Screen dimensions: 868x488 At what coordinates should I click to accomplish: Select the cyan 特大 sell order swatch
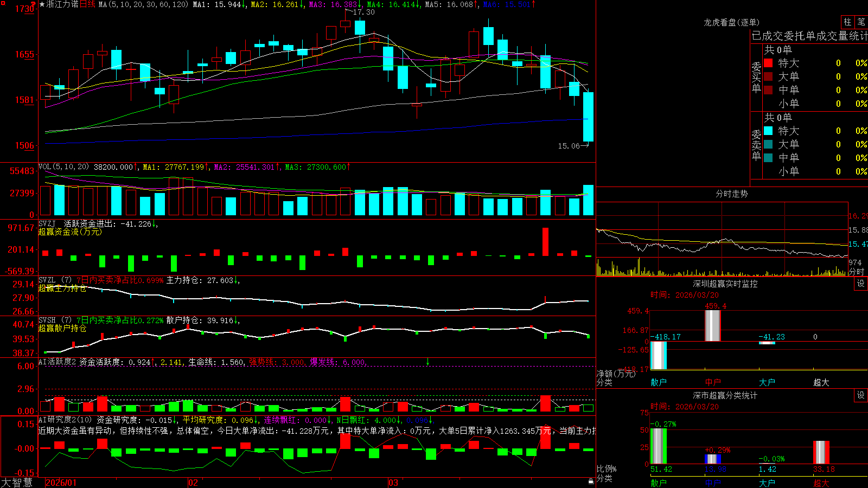click(x=768, y=131)
